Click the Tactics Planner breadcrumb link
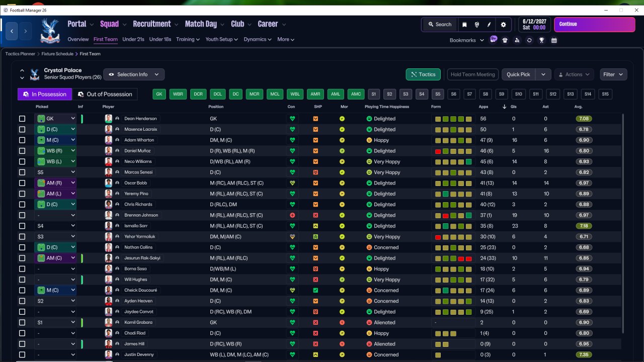The width and height of the screenshot is (644, 362). (x=20, y=54)
